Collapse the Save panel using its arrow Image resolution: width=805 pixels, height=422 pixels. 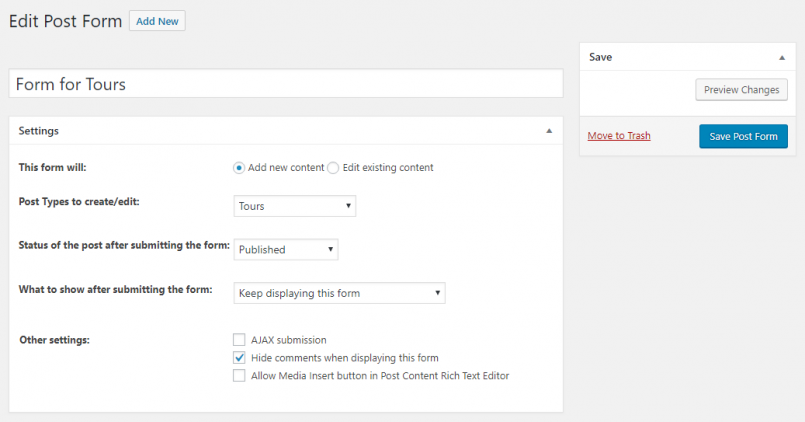[782, 57]
